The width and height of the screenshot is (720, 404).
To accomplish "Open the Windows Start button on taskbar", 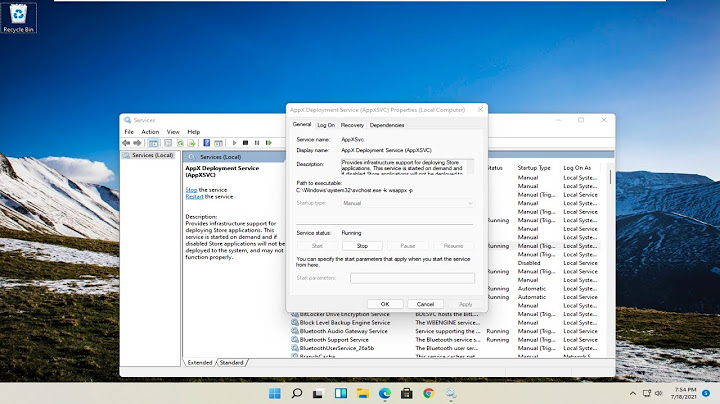I will click(275, 393).
